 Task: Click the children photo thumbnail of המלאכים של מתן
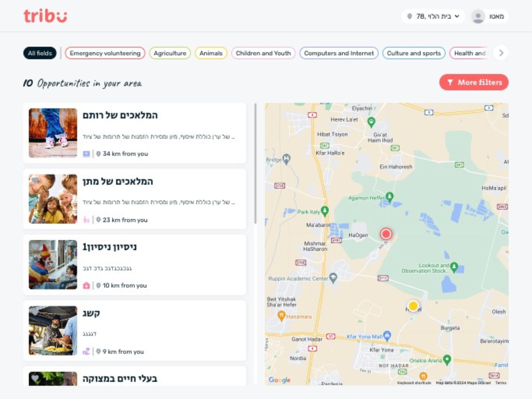pyautogui.click(x=53, y=199)
